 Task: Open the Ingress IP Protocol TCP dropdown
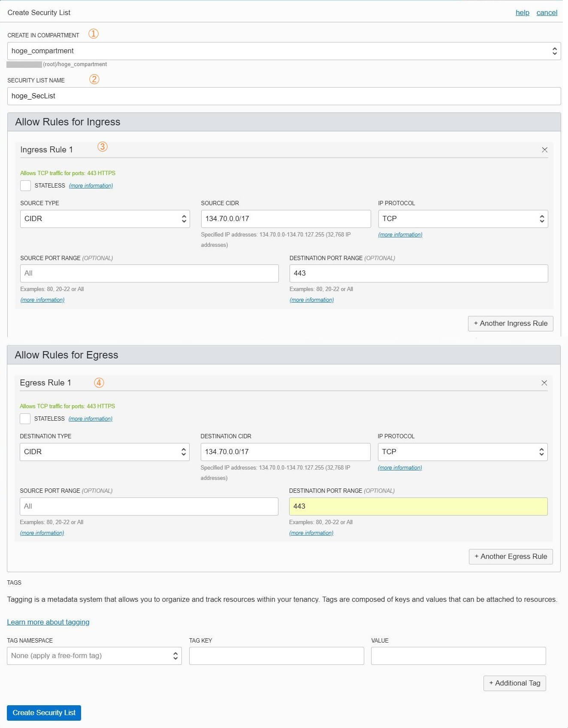point(463,219)
